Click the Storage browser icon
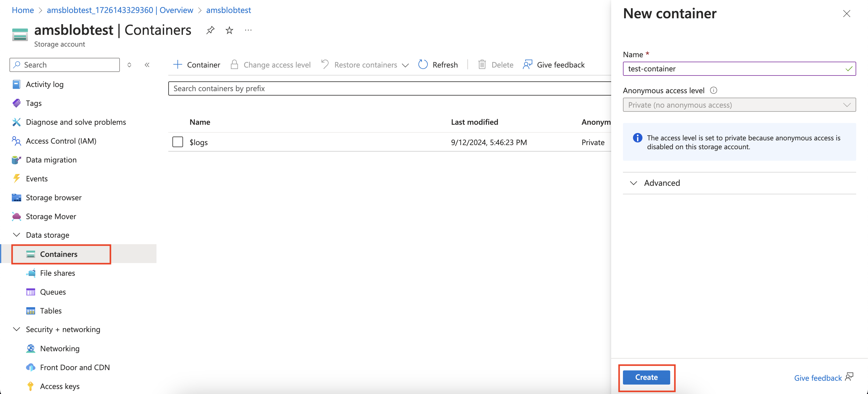The image size is (868, 394). [16, 198]
